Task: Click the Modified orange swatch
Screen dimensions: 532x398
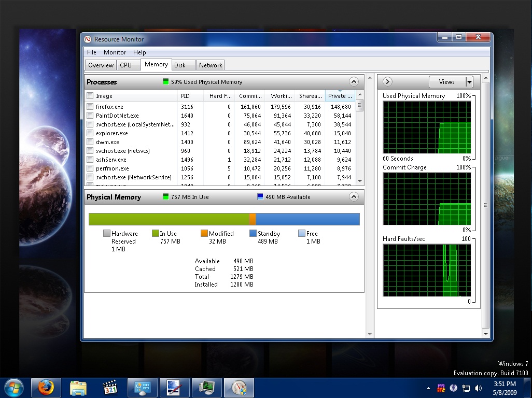Action: [204, 233]
